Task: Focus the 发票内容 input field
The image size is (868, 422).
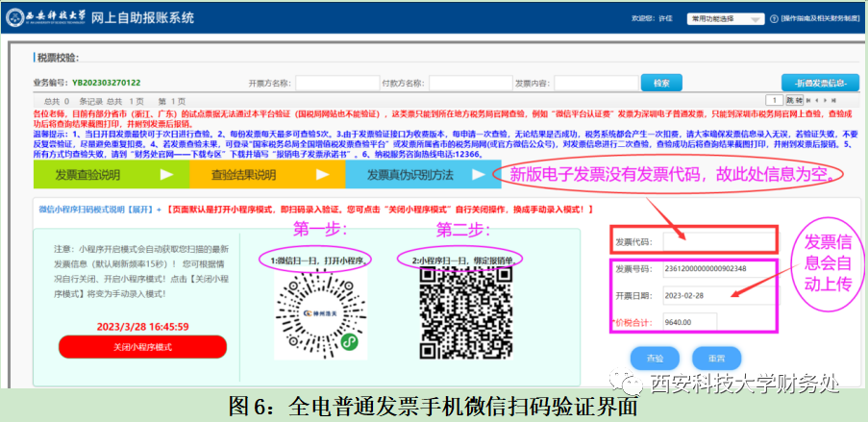Action: point(596,83)
